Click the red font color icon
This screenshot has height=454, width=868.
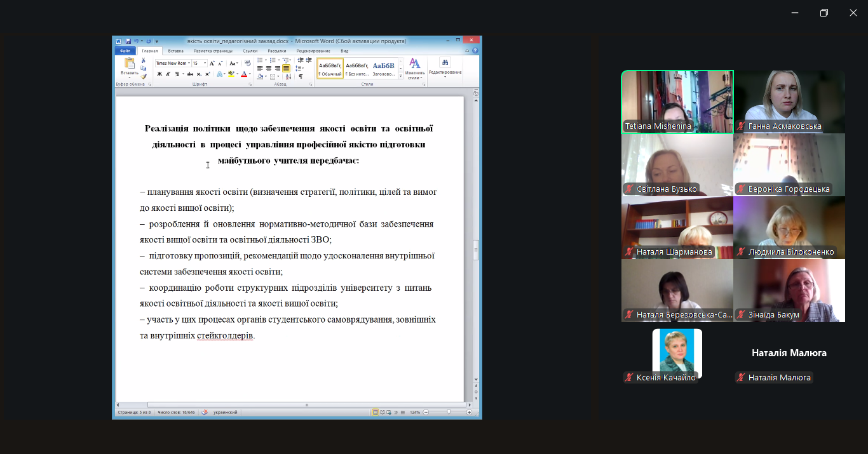click(x=243, y=74)
